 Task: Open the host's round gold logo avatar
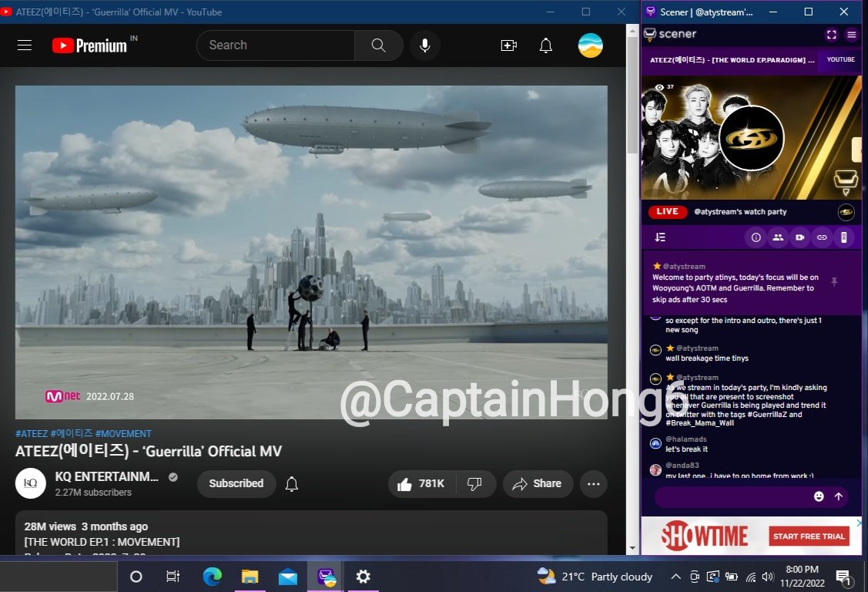pyautogui.click(x=751, y=138)
